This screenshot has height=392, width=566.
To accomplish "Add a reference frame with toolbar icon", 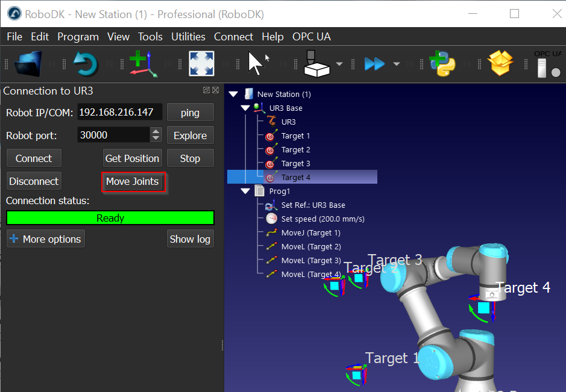I will [x=143, y=64].
